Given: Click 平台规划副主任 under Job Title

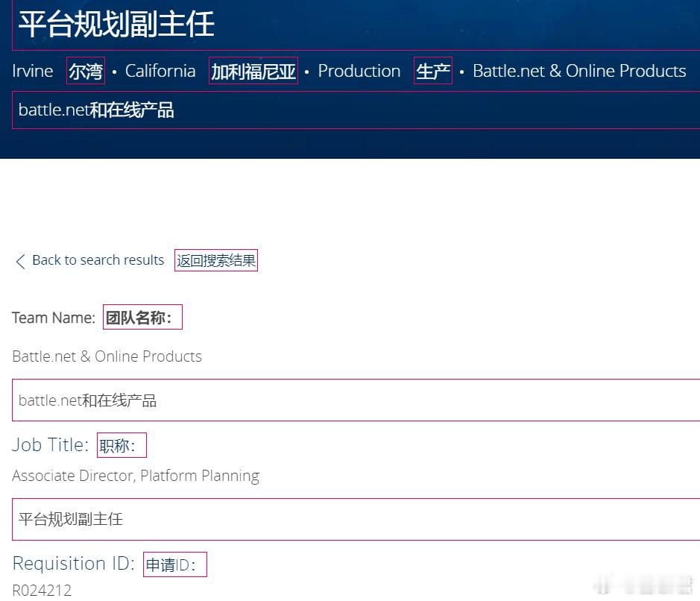Looking at the screenshot, I should (x=71, y=519).
